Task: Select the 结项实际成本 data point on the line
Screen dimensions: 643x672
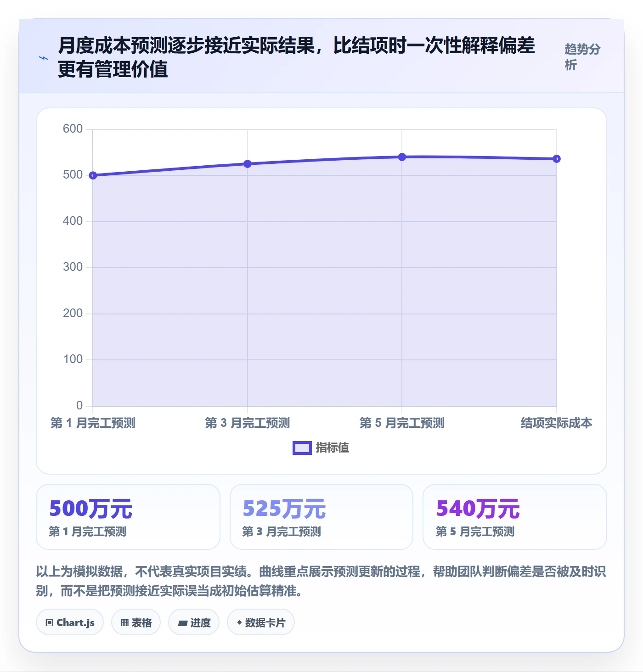Action: (x=557, y=159)
